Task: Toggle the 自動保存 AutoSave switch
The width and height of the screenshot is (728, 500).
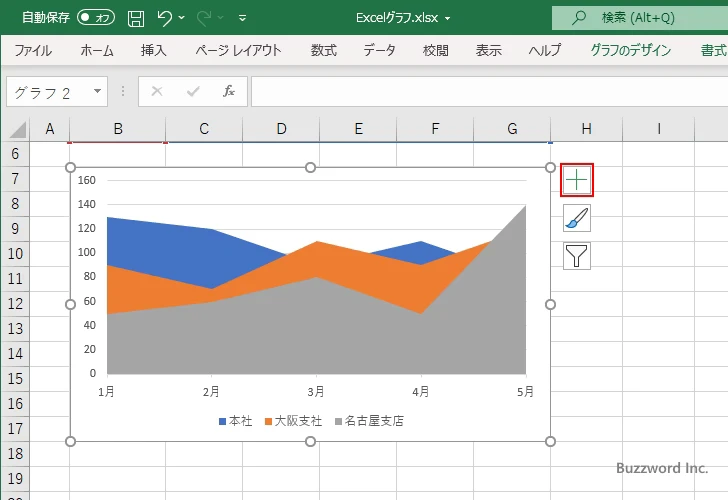Action: (x=96, y=18)
